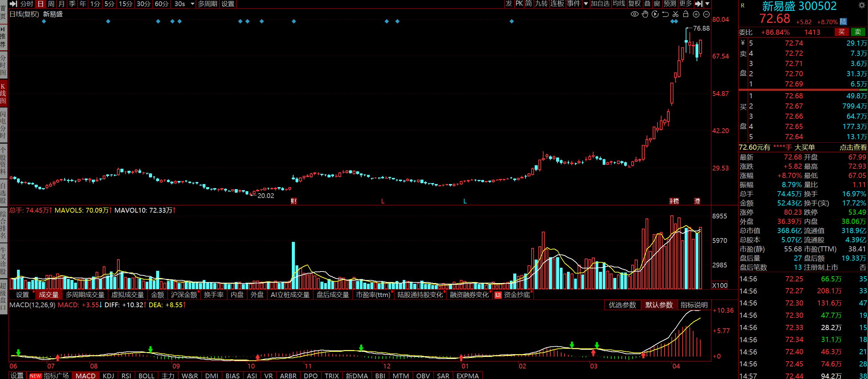Viewport: 868px width, 379px height.
Task: Switch to the 周 weekly period tab
Action: [51, 4]
